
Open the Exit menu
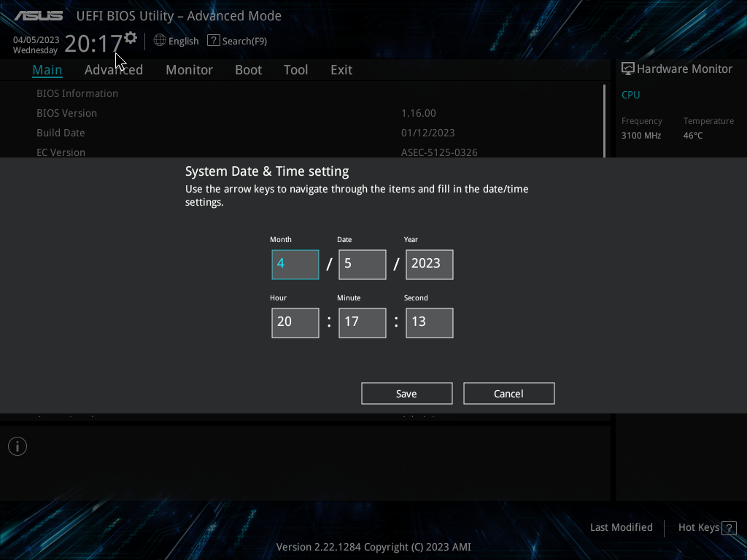tap(341, 69)
